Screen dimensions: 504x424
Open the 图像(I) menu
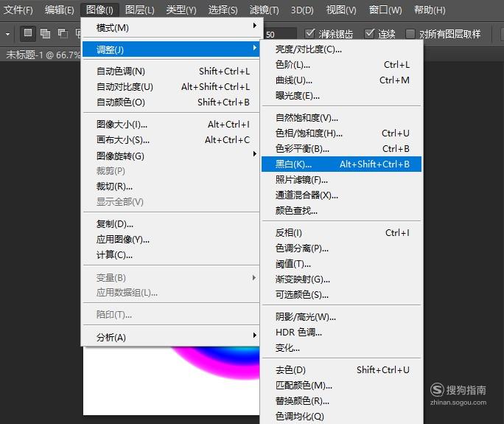pyautogui.click(x=99, y=10)
